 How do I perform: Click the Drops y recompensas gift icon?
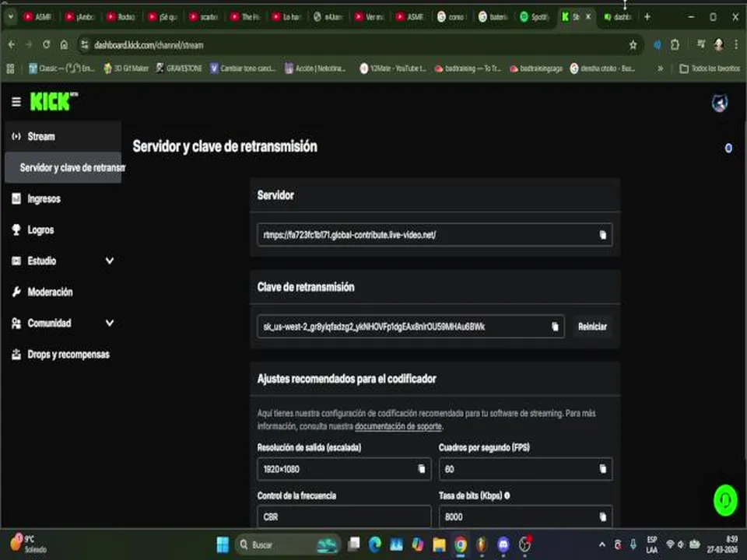pyautogui.click(x=16, y=355)
